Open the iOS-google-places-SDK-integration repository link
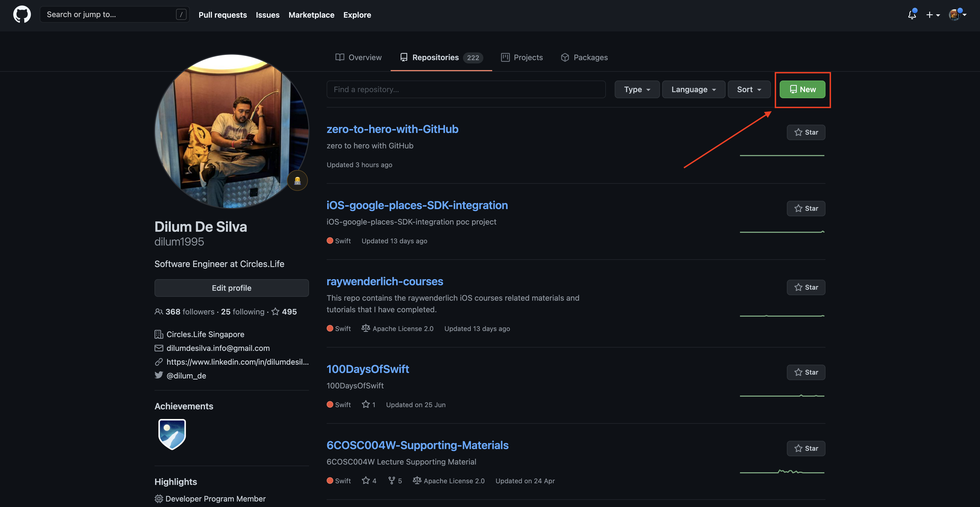 coord(417,205)
